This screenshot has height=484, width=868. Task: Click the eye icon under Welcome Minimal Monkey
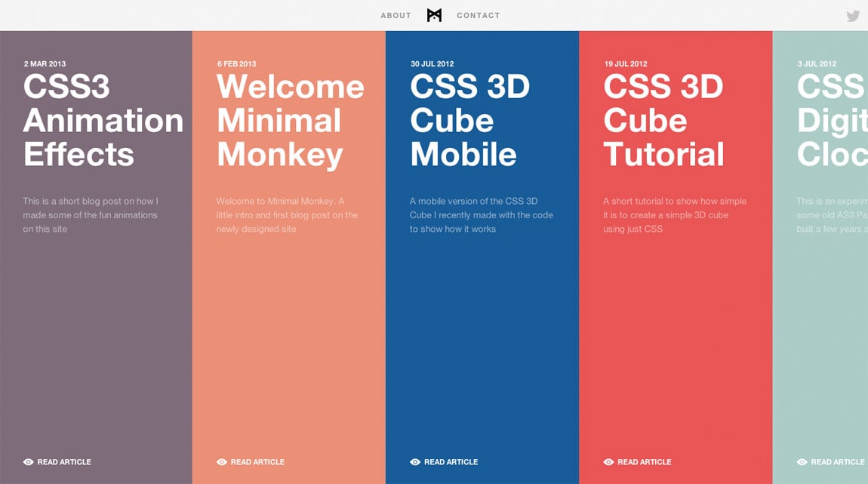pos(221,461)
